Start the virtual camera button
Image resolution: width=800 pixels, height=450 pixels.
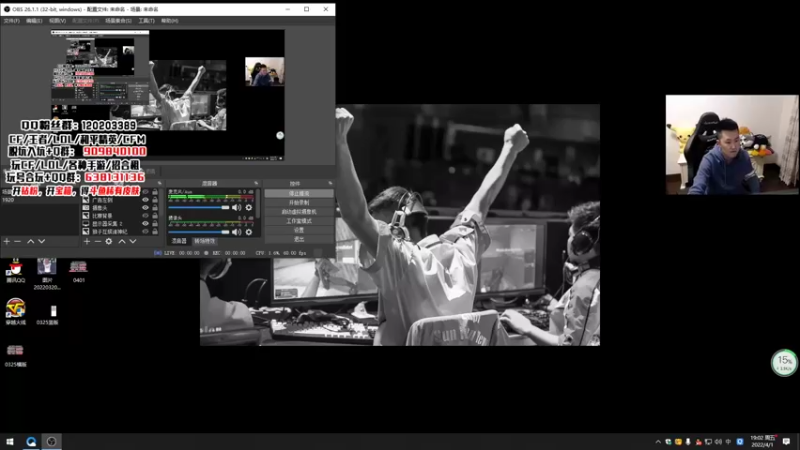coord(299,212)
